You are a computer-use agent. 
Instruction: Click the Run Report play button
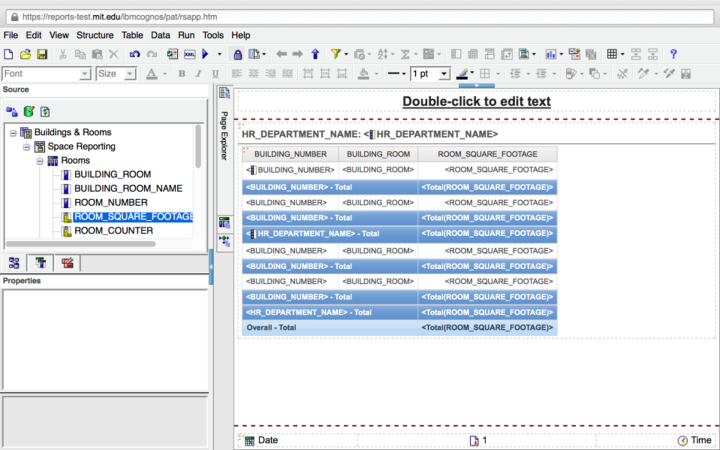tap(205, 54)
